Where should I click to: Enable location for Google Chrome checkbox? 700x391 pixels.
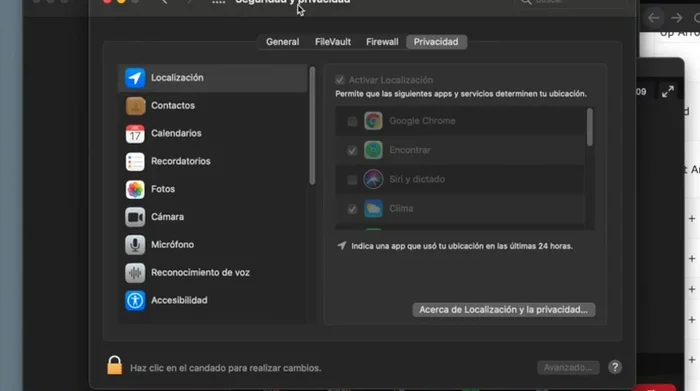(x=352, y=121)
